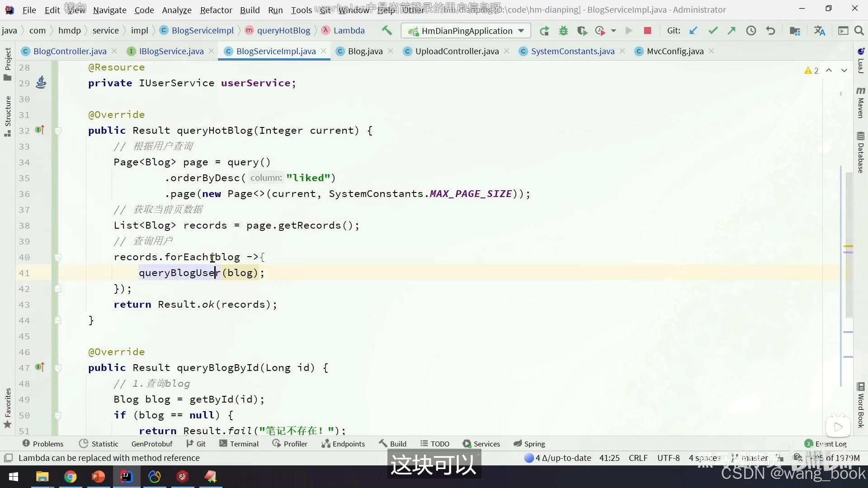
Task: Click the UTF-8 encoding in status bar
Action: (668, 458)
